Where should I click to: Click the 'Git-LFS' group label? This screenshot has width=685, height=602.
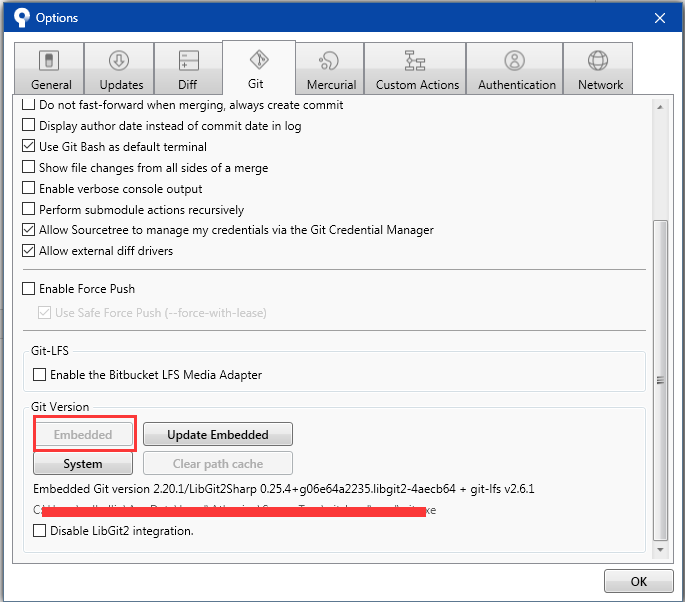pyautogui.click(x=50, y=350)
